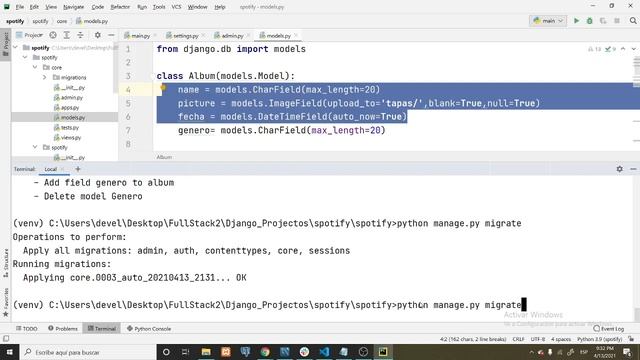The height and width of the screenshot is (360, 640).
Task: Expand the migrations folder
Action: coord(45,77)
